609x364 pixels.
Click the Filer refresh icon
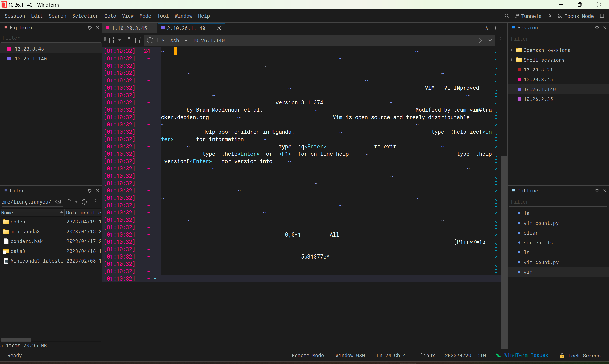84,202
